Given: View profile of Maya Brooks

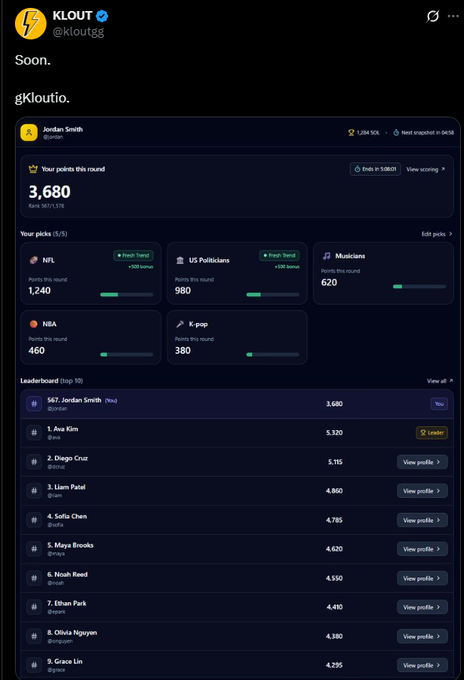Looking at the screenshot, I should pyautogui.click(x=422, y=549).
